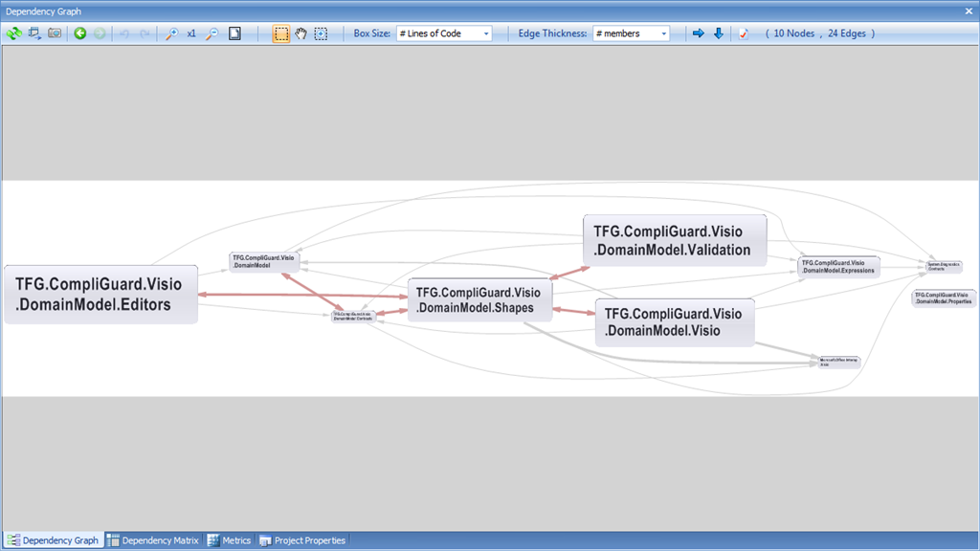Select the Microsoft.Office.Interop.Visio node
Viewport: 980px width, 551px height.
point(839,362)
